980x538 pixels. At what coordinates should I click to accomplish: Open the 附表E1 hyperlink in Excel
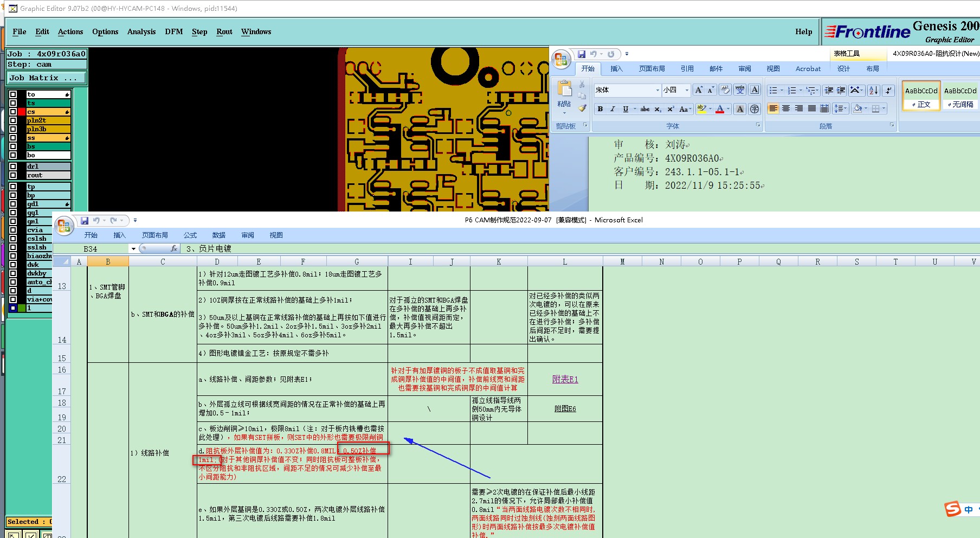(565, 379)
